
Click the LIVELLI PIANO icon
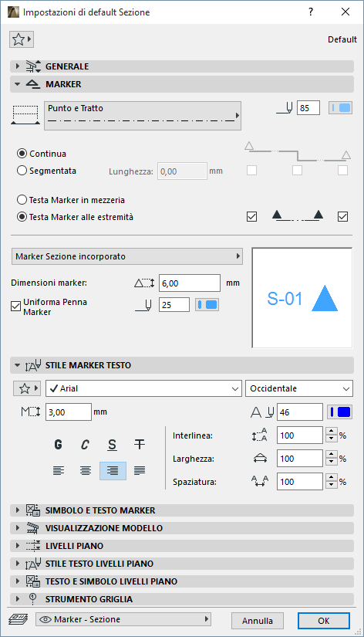tap(33, 546)
